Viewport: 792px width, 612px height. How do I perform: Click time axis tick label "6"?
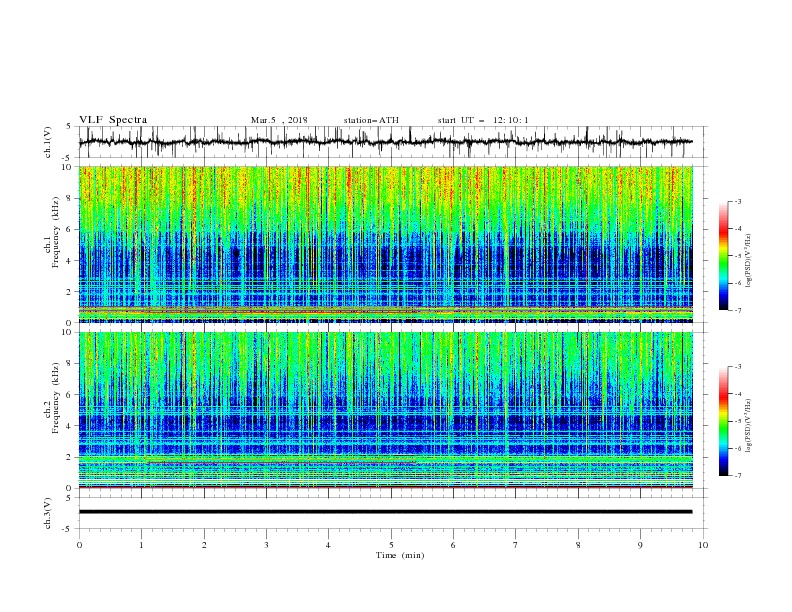coord(453,545)
